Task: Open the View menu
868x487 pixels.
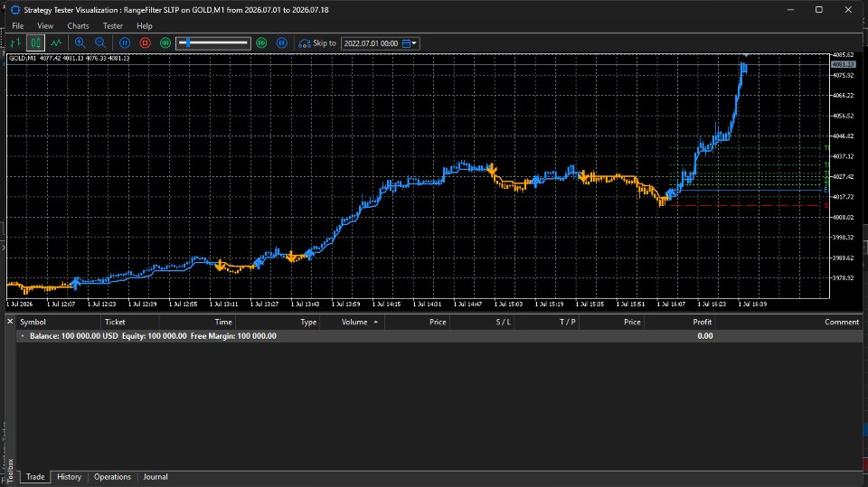Action: pos(45,26)
